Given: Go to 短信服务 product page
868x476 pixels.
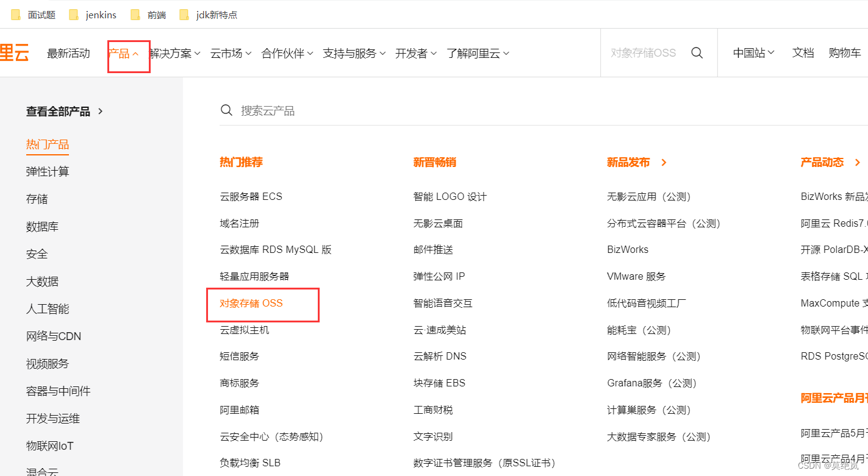Looking at the screenshot, I should click(240, 356).
